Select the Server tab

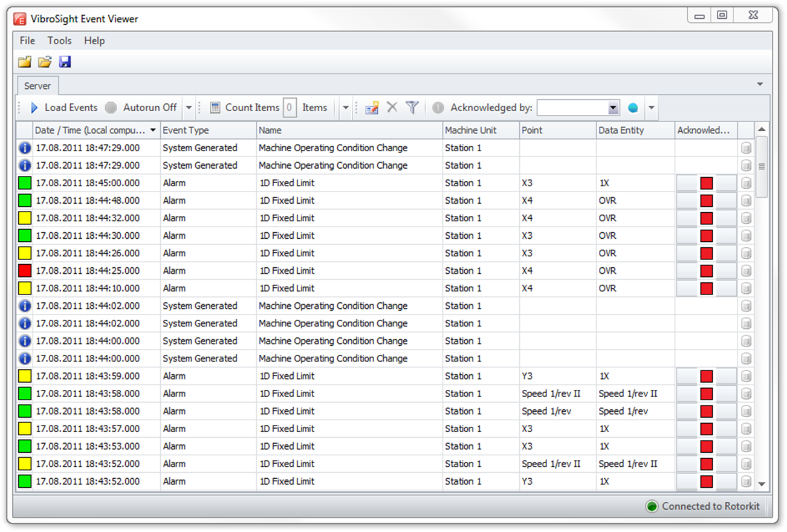(37, 86)
